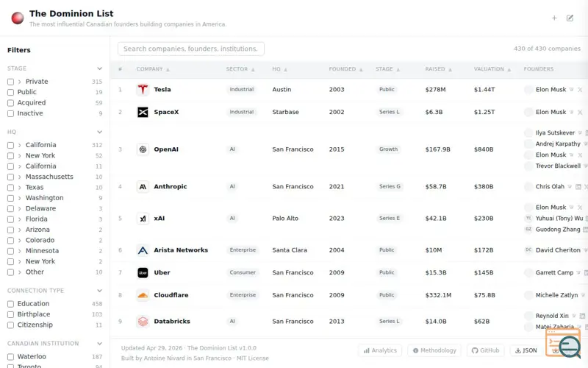Click the Anthropic logo icon
The image size is (588, 368).
[x=143, y=186]
